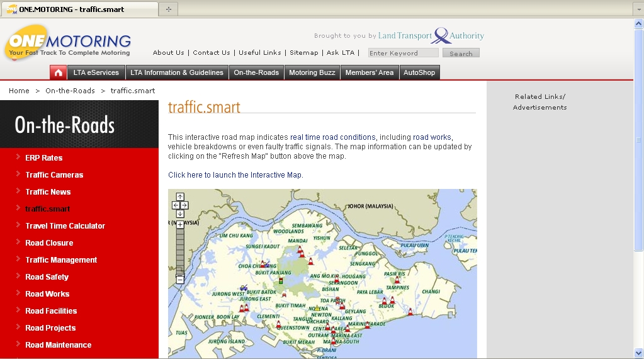Screen dimensions: 644x359
Task: Open Road Maintenance in the sidebar
Action: click(x=59, y=345)
